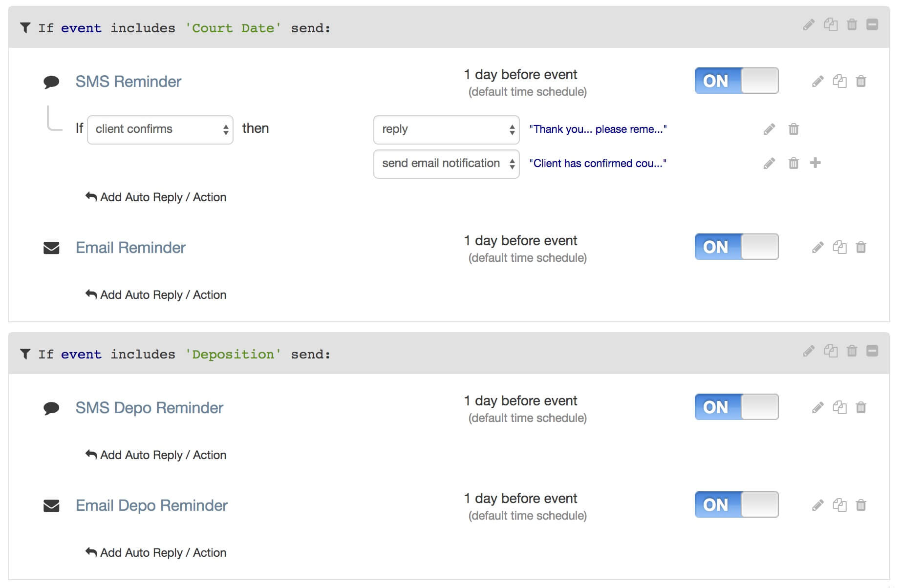Duplicate the Court Date rule group
This screenshot has width=900, height=588.
click(831, 24)
